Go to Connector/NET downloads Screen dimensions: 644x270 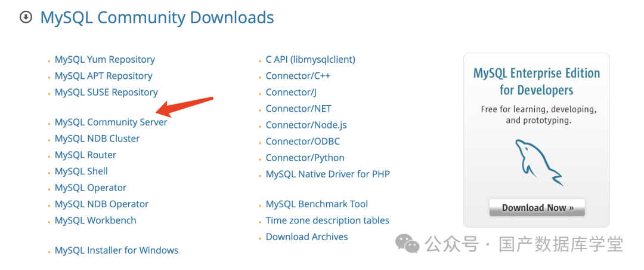point(299,109)
